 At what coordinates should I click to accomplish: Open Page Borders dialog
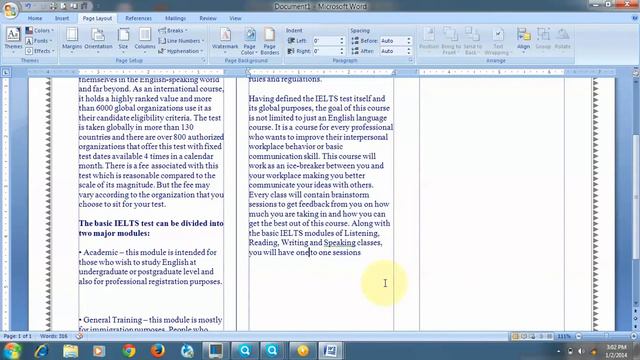coord(269,41)
